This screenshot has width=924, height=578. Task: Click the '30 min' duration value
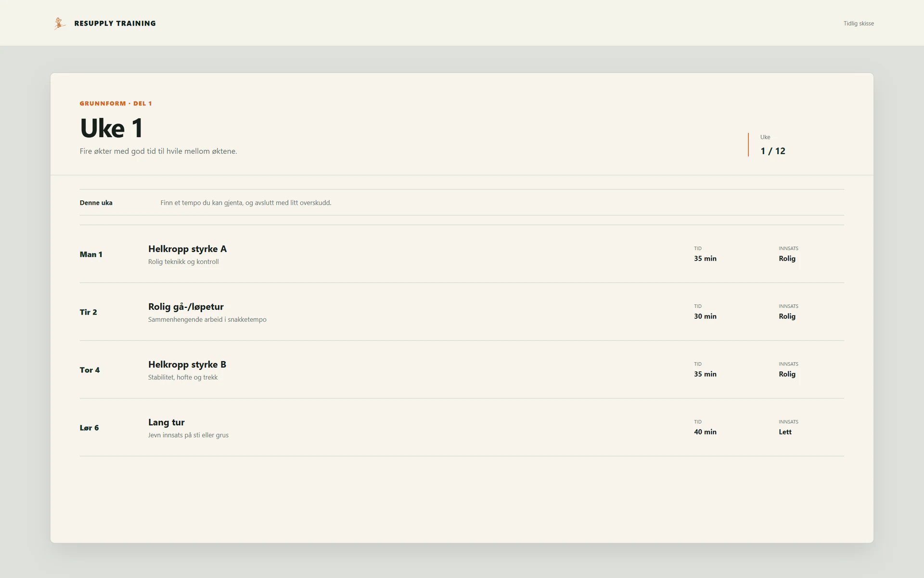(705, 316)
